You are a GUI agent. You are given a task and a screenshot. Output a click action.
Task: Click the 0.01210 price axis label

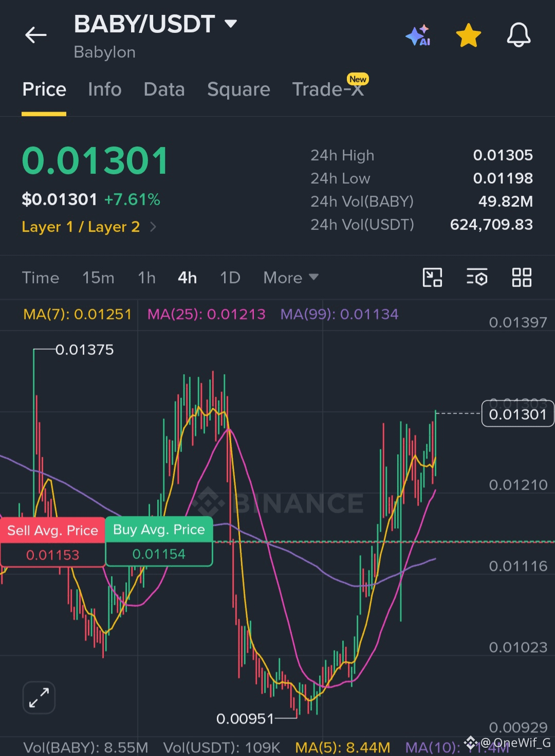[x=518, y=485]
